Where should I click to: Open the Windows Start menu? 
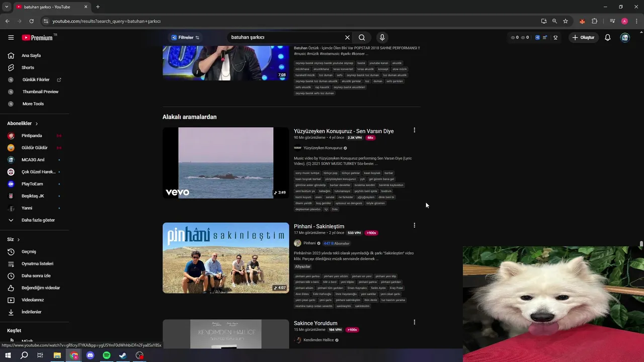[8, 355]
